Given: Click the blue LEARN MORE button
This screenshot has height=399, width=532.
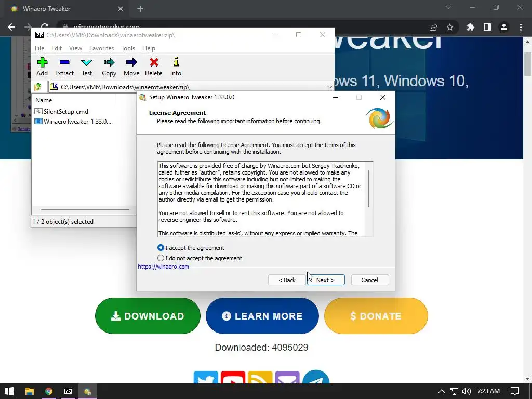Looking at the screenshot, I should tap(262, 316).
